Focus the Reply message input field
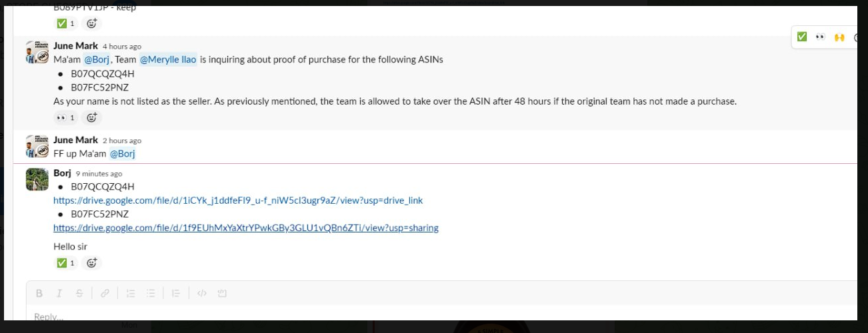 click(x=440, y=316)
